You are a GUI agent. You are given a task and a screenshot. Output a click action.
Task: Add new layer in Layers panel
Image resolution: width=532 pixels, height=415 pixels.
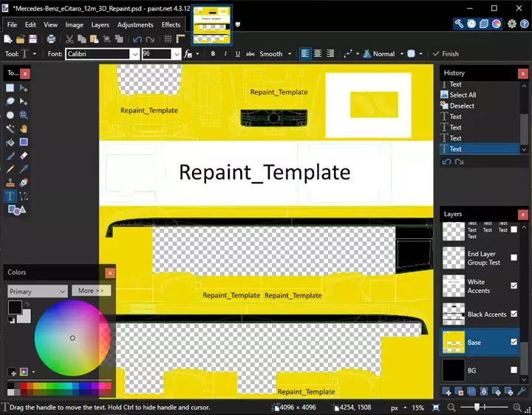click(x=447, y=391)
